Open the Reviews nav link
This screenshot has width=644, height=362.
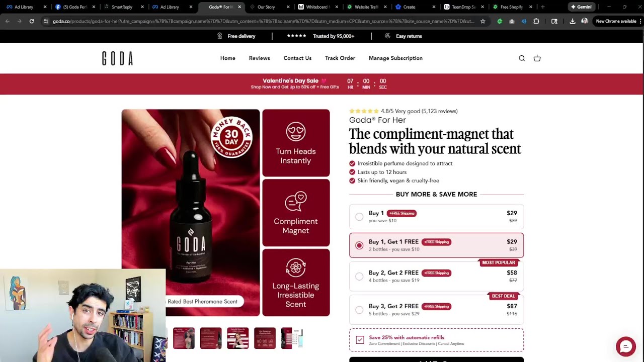260,58
